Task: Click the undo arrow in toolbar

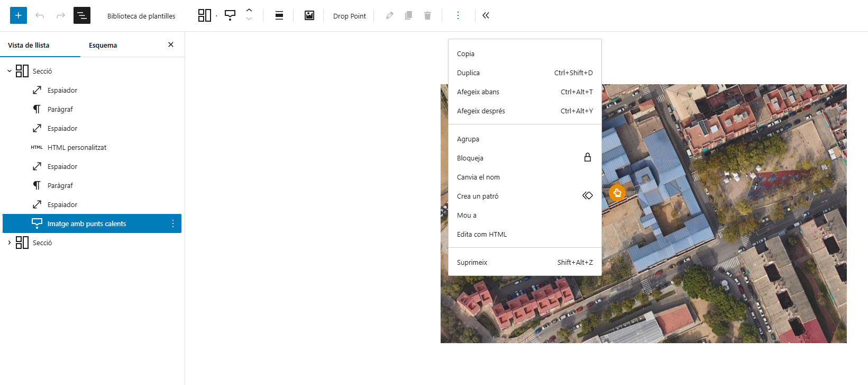Action: pos(40,15)
